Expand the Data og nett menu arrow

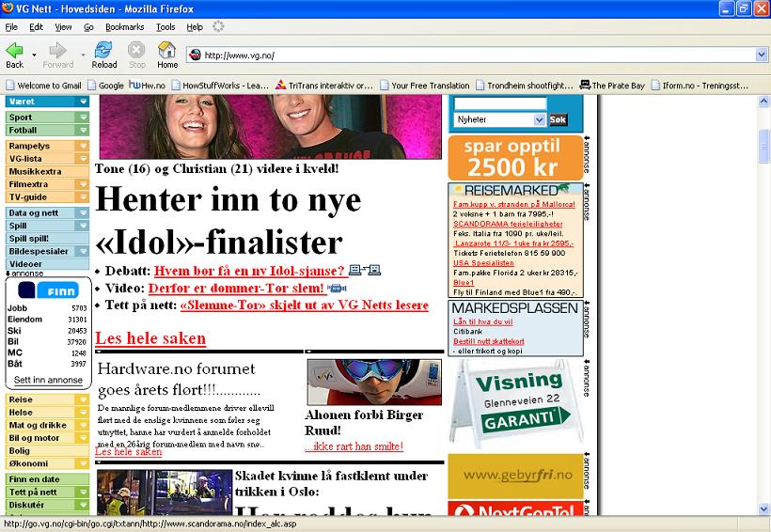[x=83, y=213]
